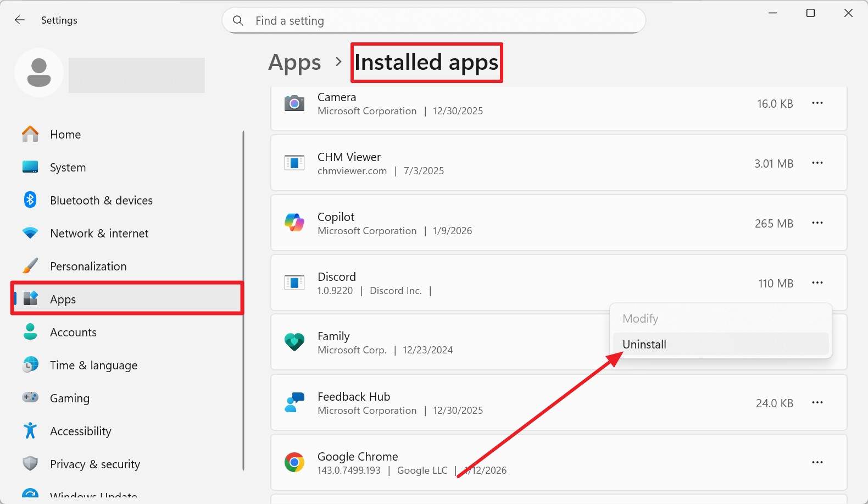The image size is (868, 504).
Task: Open Gaming settings
Action: pos(127,398)
